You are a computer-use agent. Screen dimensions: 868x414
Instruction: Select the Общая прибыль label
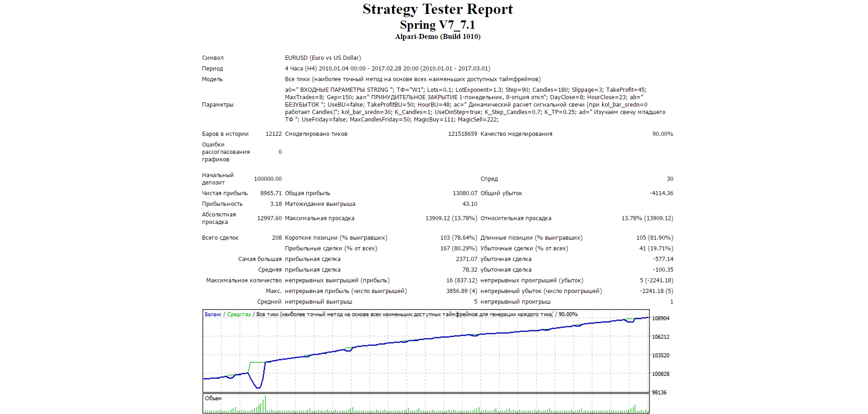click(x=308, y=193)
